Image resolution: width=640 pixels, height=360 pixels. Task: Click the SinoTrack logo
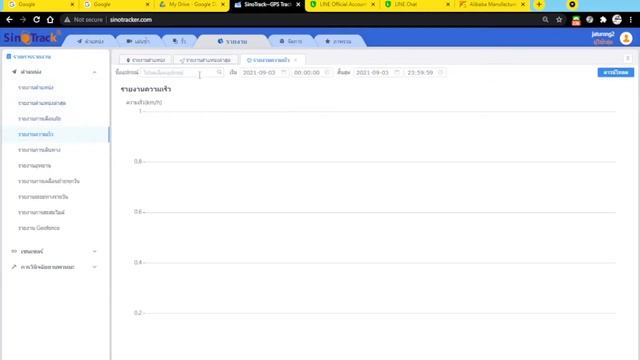tap(31, 38)
